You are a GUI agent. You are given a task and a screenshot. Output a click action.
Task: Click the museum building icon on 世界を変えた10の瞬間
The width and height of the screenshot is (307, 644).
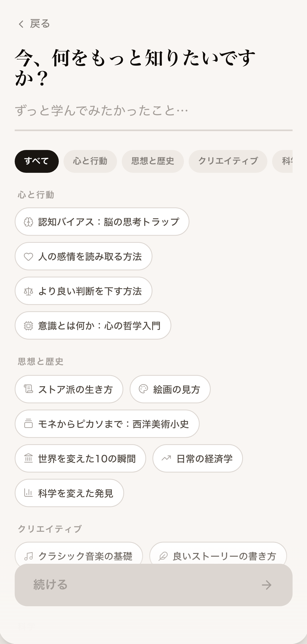(28, 458)
